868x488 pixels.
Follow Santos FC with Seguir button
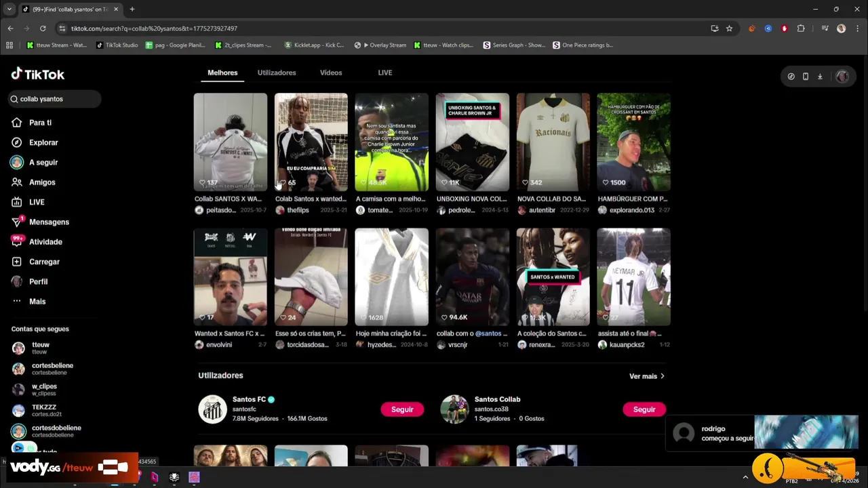click(402, 409)
